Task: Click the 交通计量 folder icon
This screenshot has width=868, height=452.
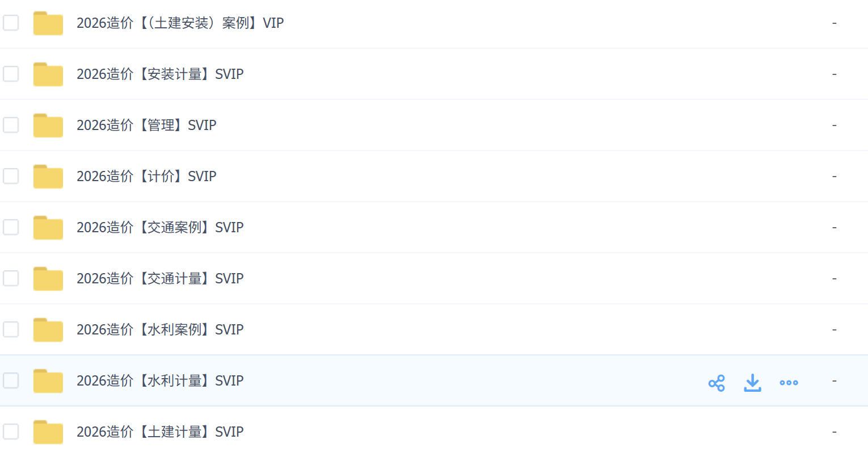Action: point(48,279)
